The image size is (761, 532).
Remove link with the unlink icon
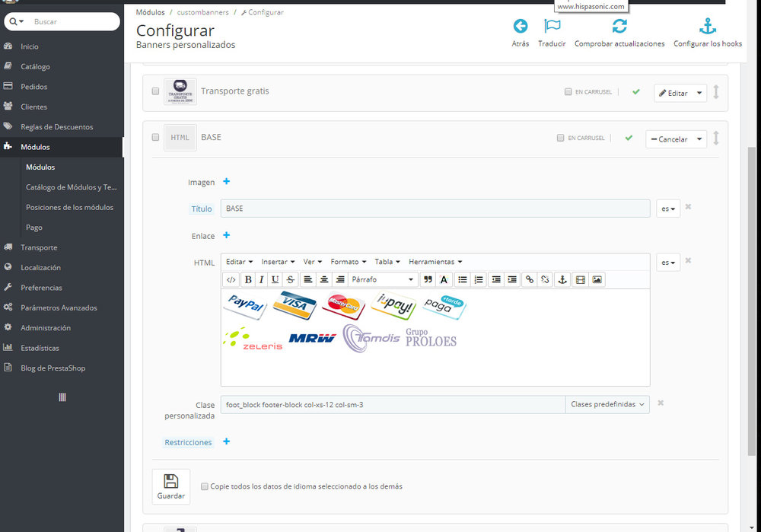tap(545, 279)
